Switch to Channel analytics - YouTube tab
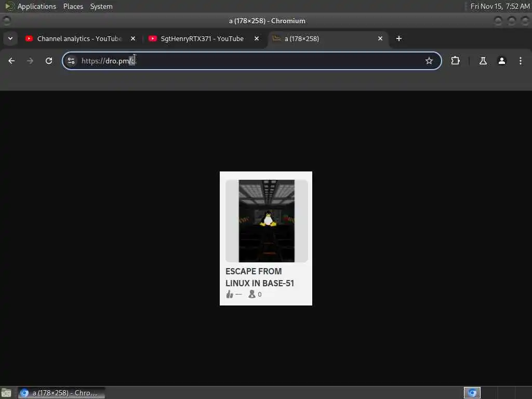This screenshot has height=399, width=532. [79, 38]
